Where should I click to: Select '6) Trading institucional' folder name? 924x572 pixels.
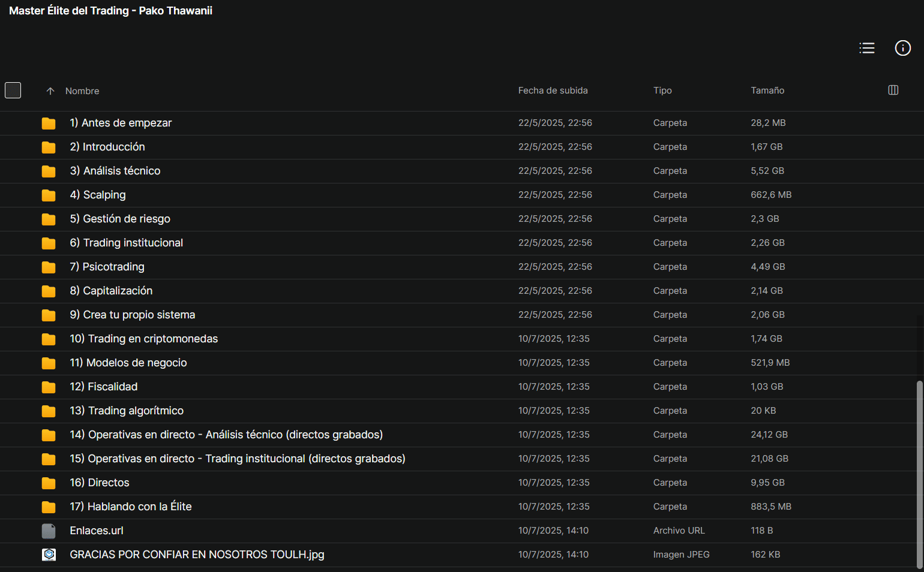(x=127, y=243)
